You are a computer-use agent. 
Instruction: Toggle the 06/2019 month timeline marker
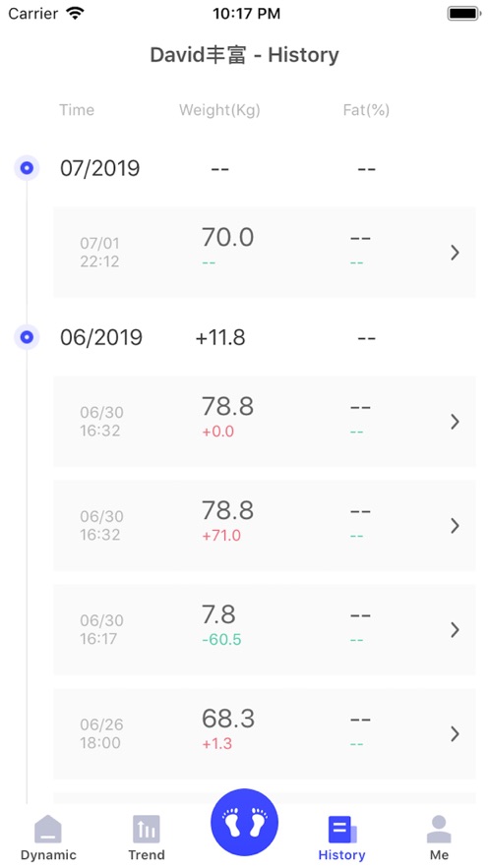pyautogui.click(x=27, y=336)
